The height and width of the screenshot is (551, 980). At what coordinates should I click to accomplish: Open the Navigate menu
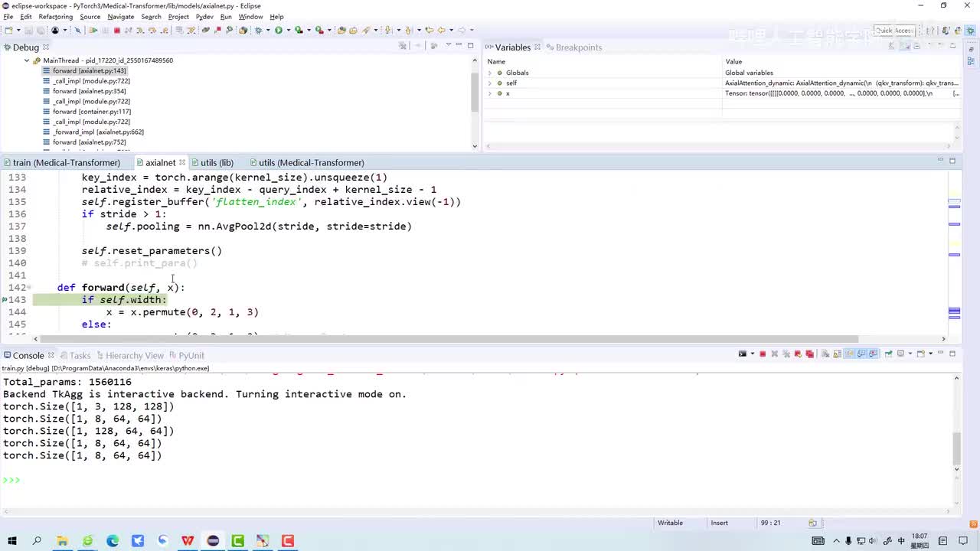point(121,17)
